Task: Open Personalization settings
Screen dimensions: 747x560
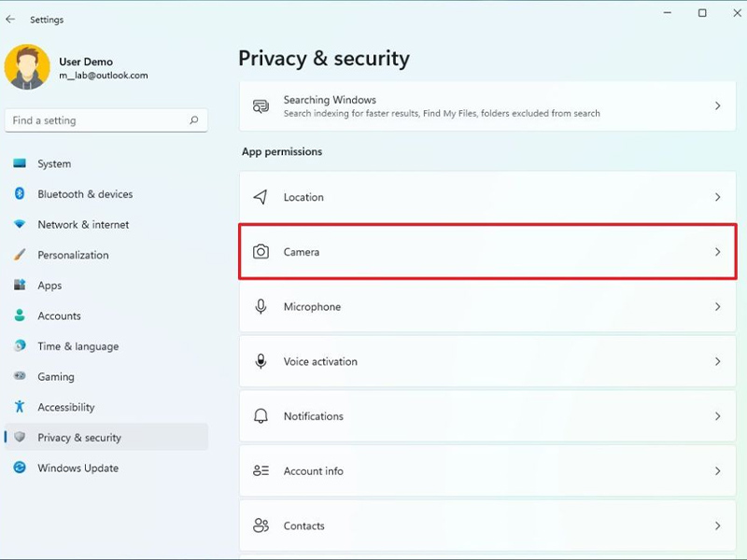Action: [x=106, y=255]
